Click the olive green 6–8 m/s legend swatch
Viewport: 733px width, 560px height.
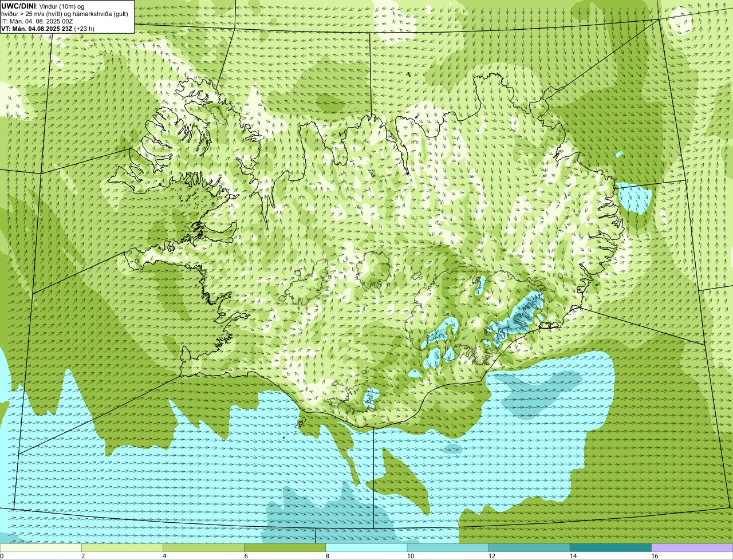[x=285, y=547]
